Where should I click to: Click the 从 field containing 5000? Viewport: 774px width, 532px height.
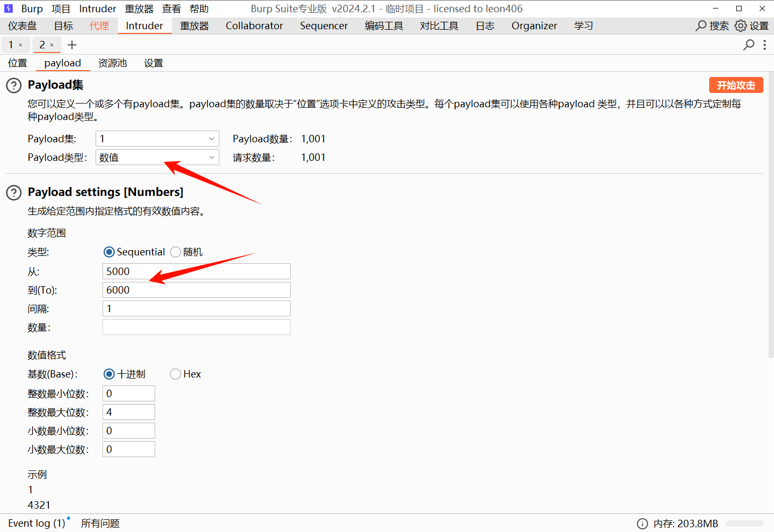coord(197,271)
